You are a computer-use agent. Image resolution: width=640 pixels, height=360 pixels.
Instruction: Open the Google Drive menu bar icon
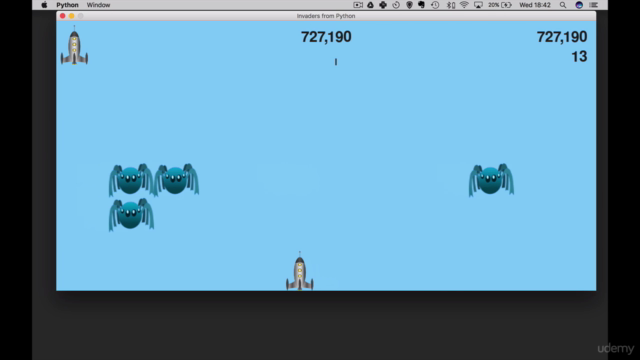tap(370, 5)
